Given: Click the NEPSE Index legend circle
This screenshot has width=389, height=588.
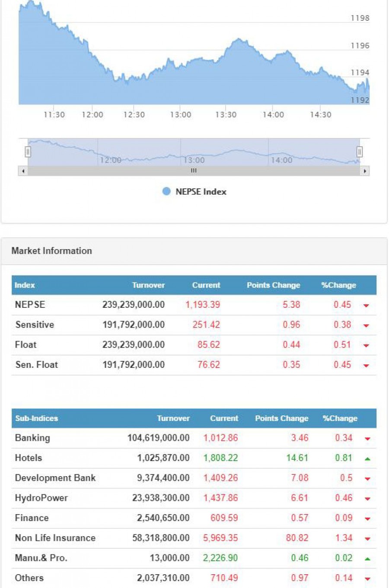Looking at the screenshot, I should click(x=166, y=191).
